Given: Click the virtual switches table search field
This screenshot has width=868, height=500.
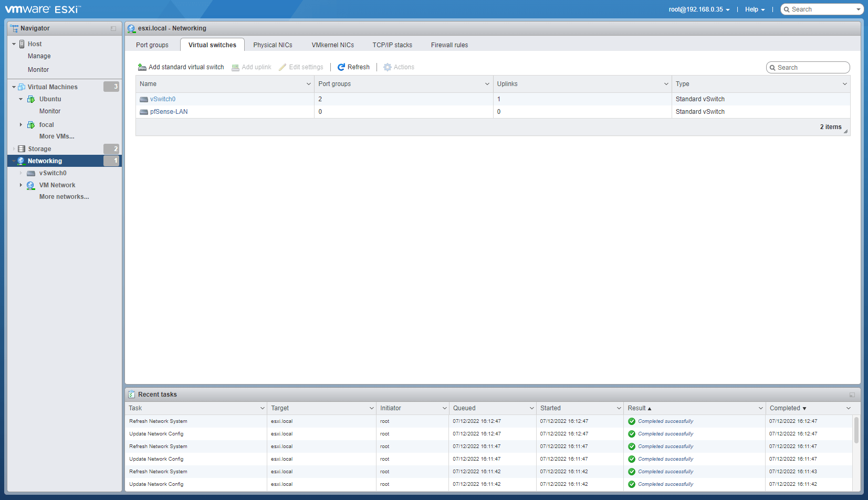Looking at the screenshot, I should [x=808, y=68].
